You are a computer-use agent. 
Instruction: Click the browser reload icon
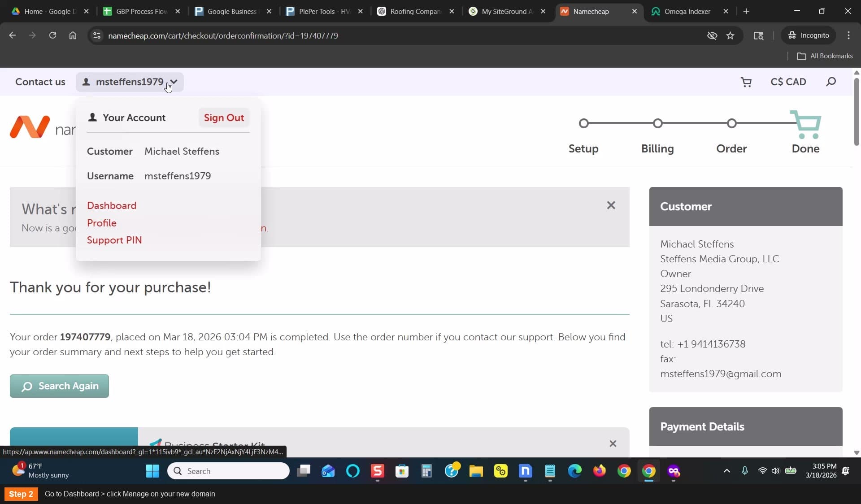point(52,35)
